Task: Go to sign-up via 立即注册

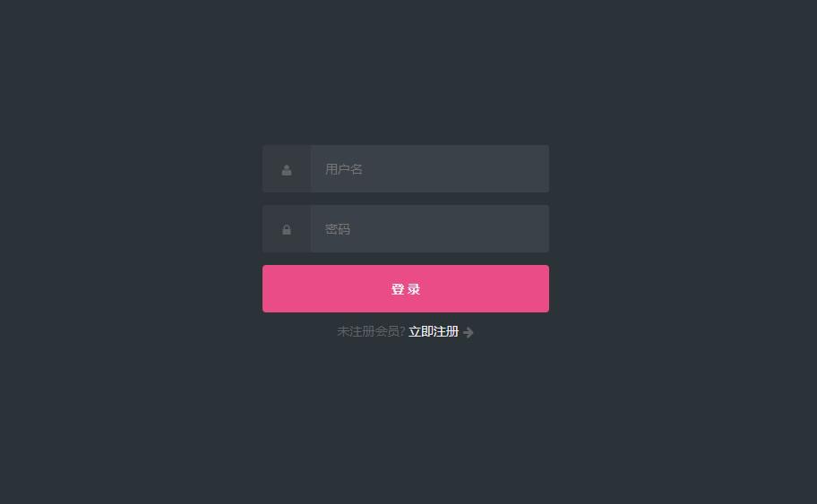Action: tap(434, 331)
